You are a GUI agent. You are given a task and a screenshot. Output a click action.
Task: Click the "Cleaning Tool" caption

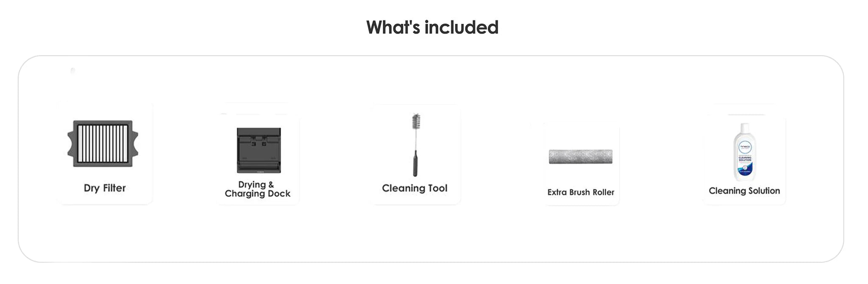[415, 188]
